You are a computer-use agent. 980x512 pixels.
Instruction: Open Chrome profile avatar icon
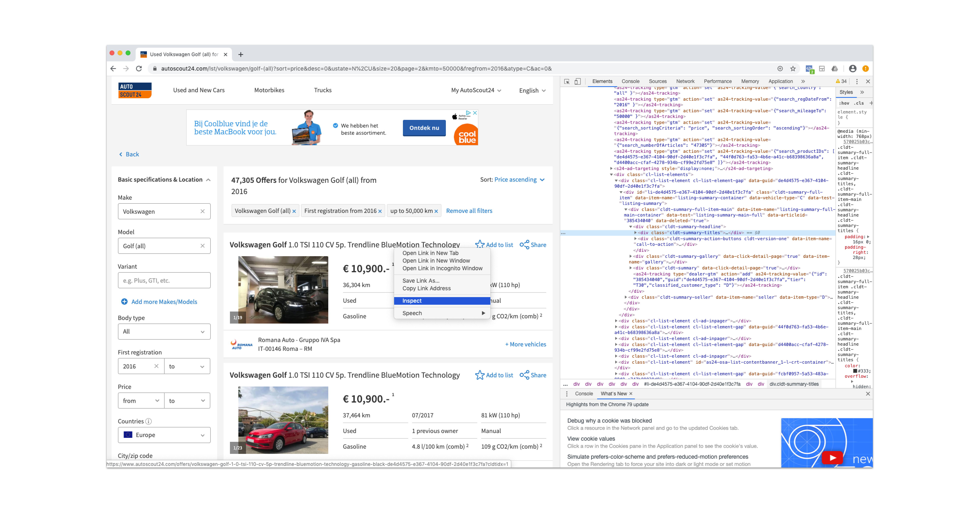(853, 68)
